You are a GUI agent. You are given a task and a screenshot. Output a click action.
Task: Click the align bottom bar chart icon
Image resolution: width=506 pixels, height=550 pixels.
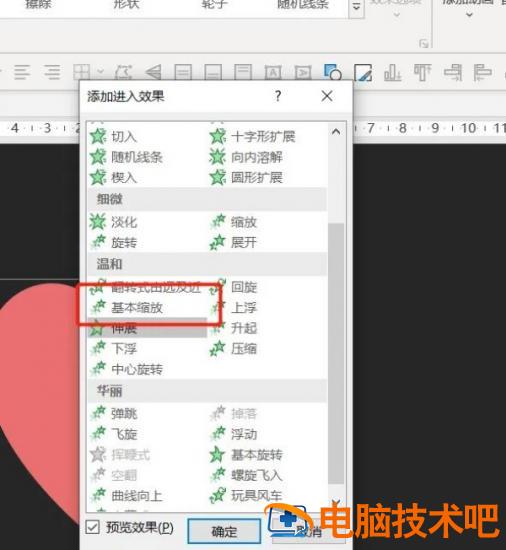coord(392,73)
